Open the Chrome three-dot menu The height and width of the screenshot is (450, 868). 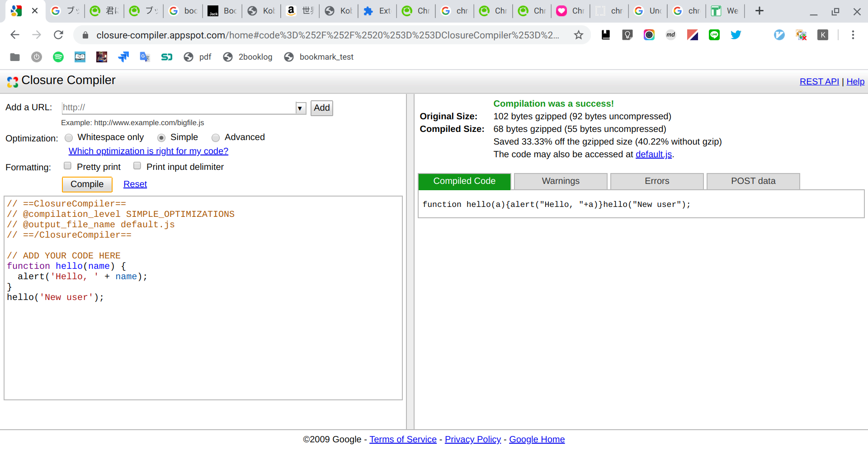click(853, 35)
